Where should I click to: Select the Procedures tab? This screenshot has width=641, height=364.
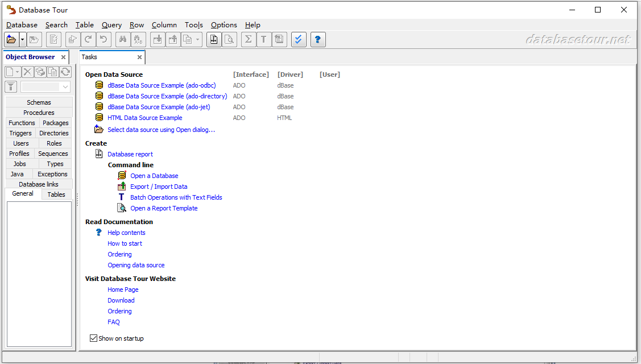tap(39, 113)
